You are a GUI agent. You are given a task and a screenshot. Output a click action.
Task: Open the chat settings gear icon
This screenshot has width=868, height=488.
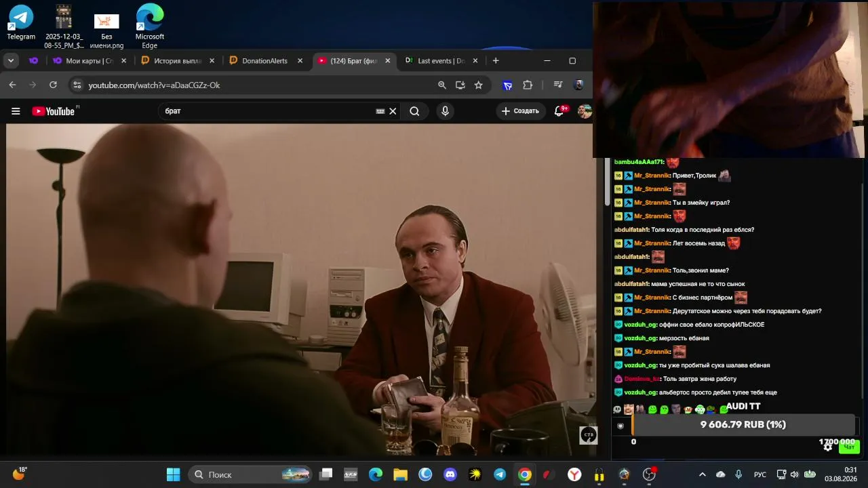coord(828,447)
